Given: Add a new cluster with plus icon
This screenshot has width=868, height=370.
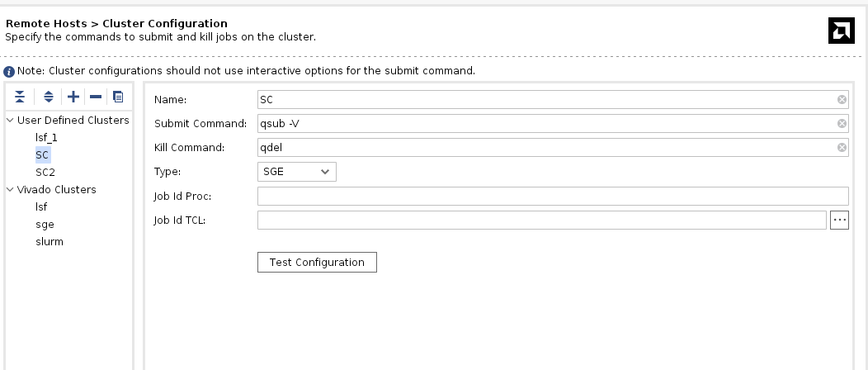Looking at the screenshot, I should pyautogui.click(x=73, y=97).
